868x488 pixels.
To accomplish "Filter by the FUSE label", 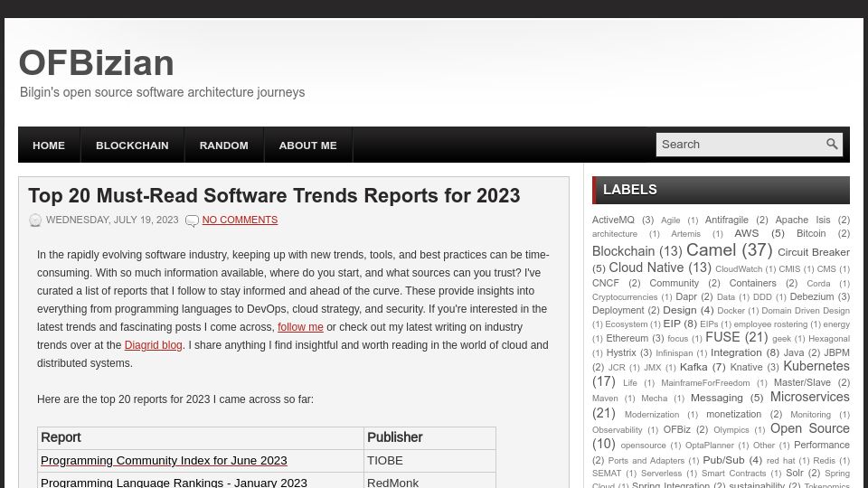I will 722,337.
